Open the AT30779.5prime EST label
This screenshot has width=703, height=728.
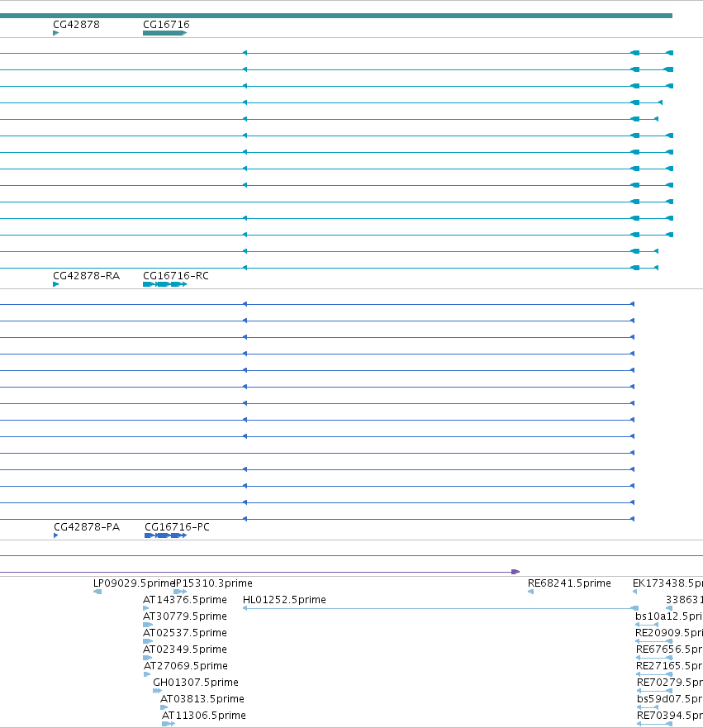point(185,616)
